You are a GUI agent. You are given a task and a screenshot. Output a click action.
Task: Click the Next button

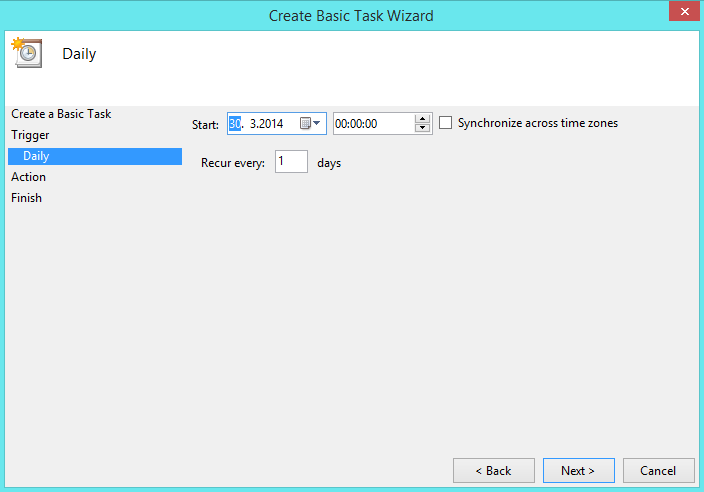pos(578,470)
